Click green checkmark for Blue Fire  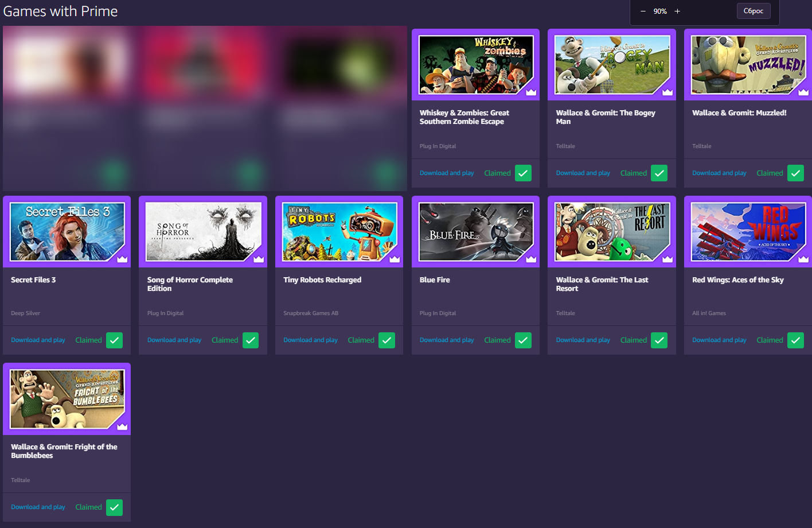[523, 340]
